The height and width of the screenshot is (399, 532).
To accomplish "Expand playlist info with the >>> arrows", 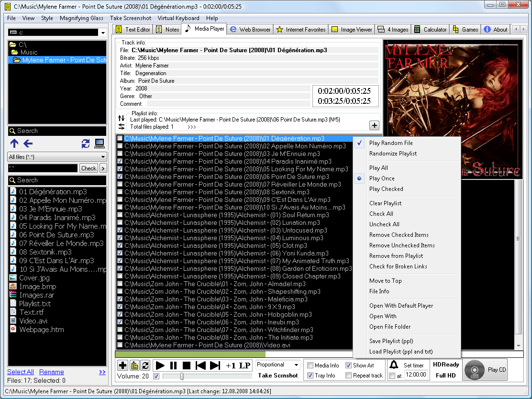I will (x=192, y=127).
